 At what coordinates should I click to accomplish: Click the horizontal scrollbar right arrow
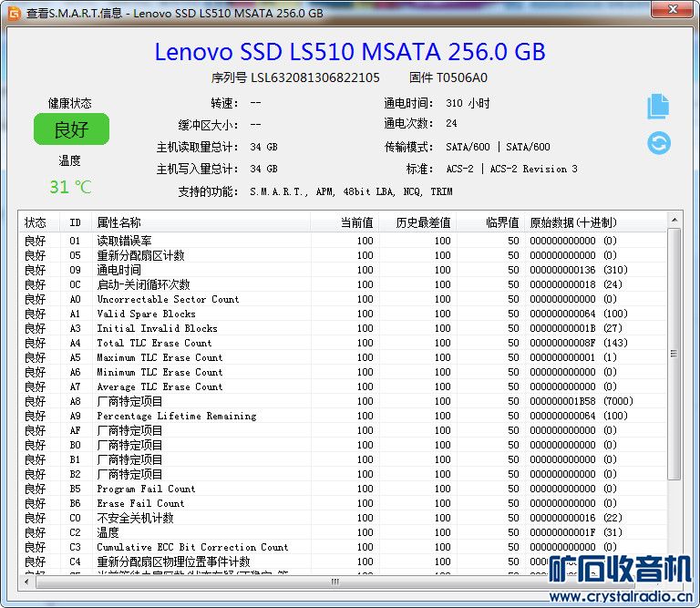tap(660, 582)
